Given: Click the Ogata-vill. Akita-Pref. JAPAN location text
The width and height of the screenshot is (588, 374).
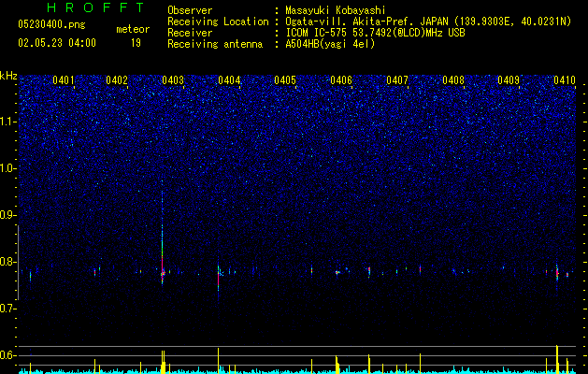Looking at the screenshot, I should tap(428, 22).
